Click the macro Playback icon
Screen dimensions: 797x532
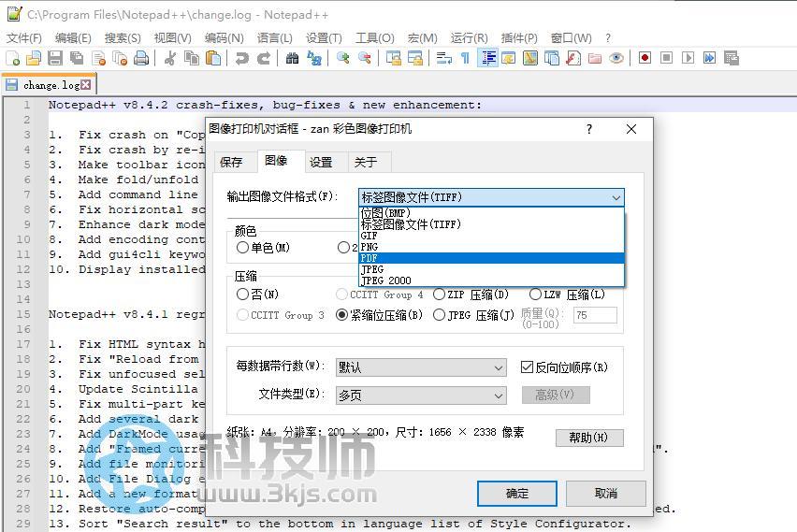(688, 58)
